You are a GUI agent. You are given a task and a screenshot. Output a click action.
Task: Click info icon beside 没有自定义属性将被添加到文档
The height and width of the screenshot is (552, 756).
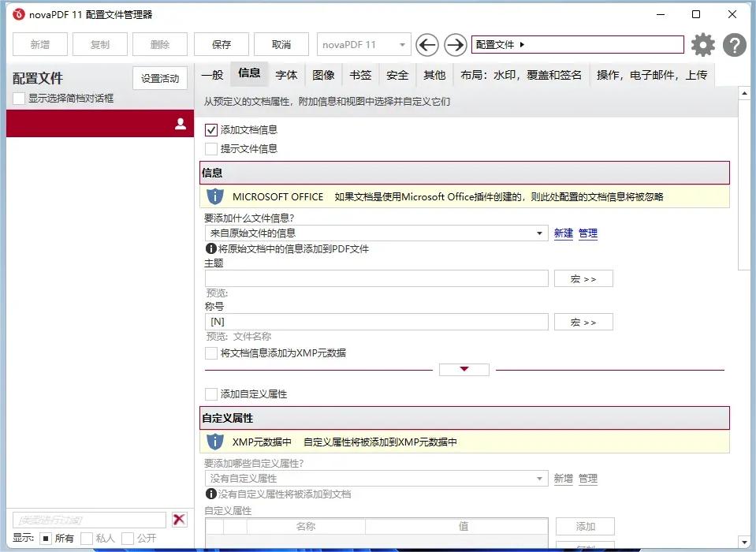pyautogui.click(x=210, y=494)
